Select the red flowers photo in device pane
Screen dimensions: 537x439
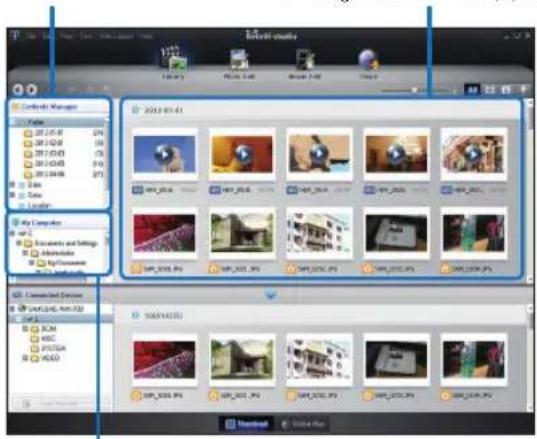click(165, 360)
